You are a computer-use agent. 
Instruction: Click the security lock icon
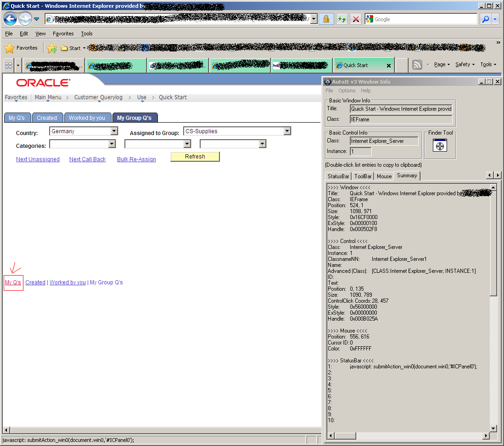coord(326,19)
